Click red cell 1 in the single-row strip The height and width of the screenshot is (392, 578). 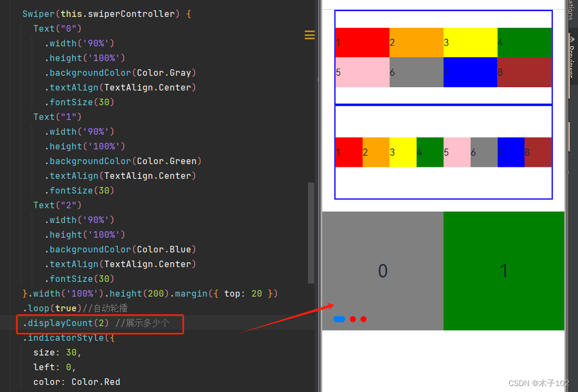point(349,152)
